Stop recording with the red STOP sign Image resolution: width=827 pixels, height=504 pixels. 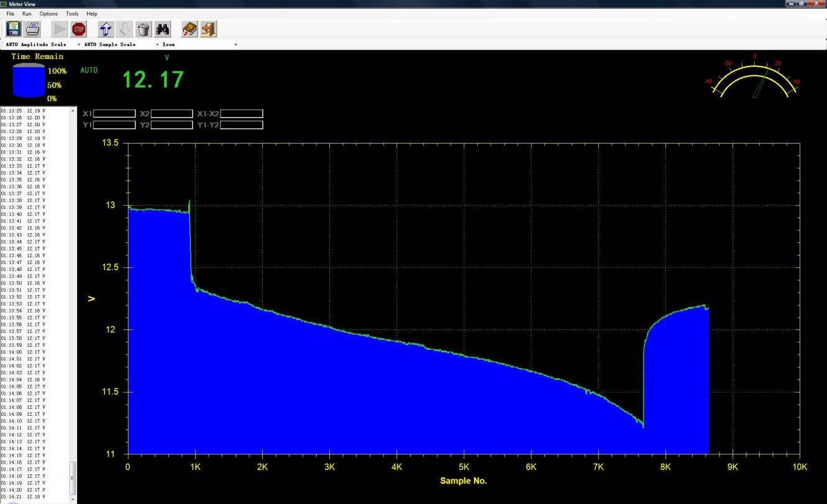point(79,29)
